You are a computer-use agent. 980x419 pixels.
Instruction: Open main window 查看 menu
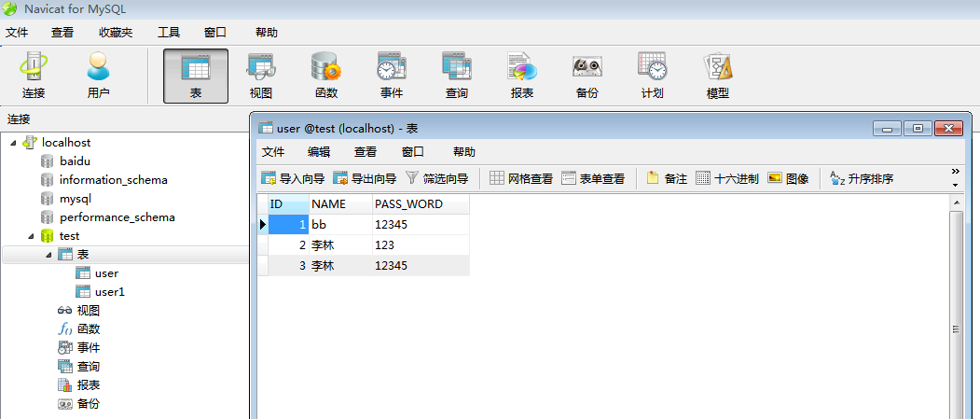(x=62, y=33)
